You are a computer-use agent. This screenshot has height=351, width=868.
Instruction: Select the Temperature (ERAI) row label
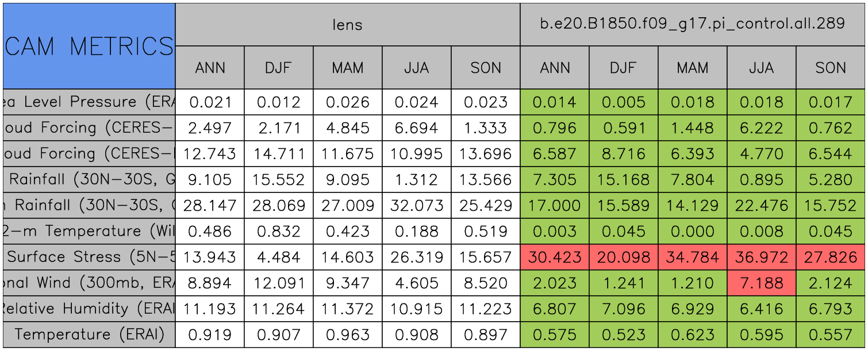pos(89,334)
